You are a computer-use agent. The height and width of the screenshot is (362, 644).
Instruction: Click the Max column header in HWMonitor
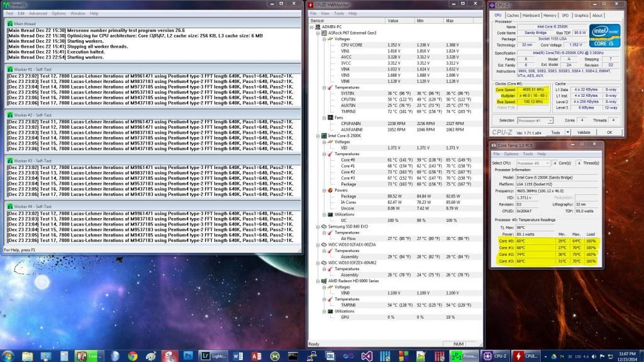click(458, 21)
